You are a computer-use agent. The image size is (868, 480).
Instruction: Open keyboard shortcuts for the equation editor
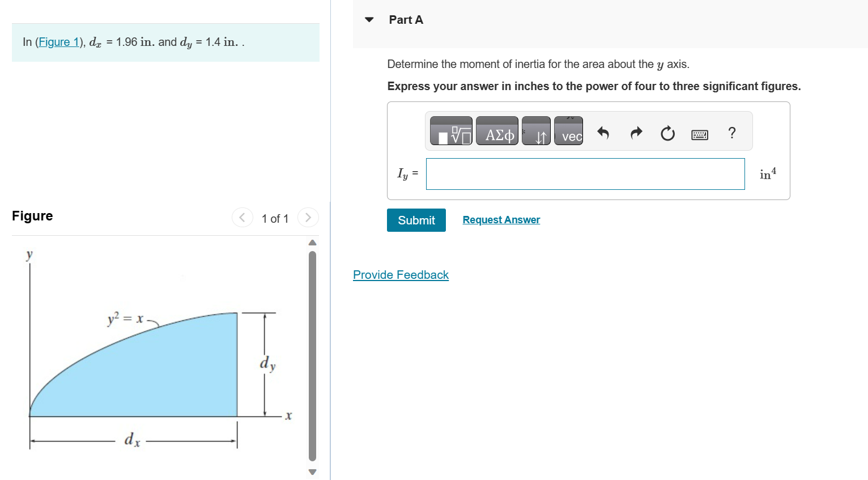[x=700, y=134]
